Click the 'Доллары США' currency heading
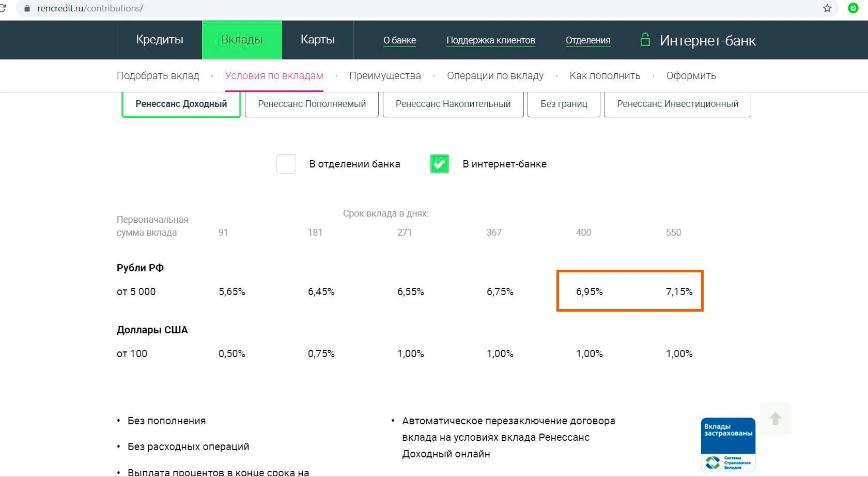This screenshot has height=477, width=868. [152, 330]
